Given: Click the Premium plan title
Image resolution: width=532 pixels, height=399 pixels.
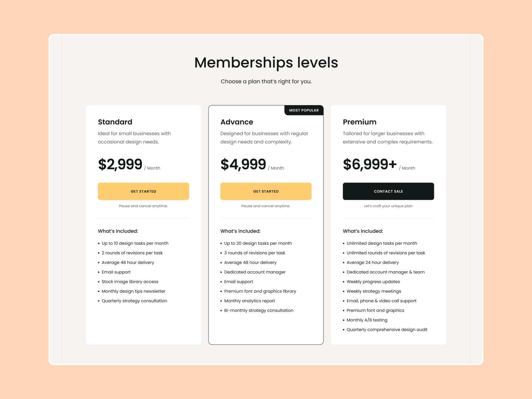Looking at the screenshot, I should (360, 122).
